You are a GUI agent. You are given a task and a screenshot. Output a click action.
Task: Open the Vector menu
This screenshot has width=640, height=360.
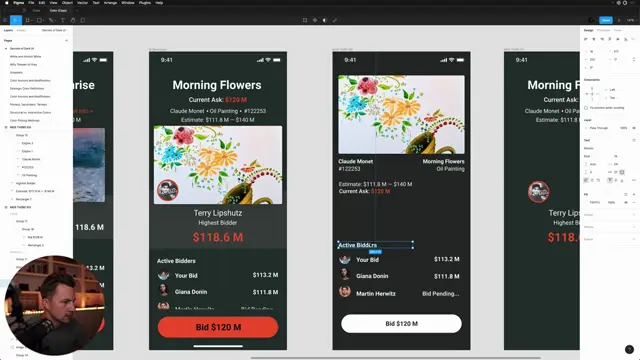82,3
